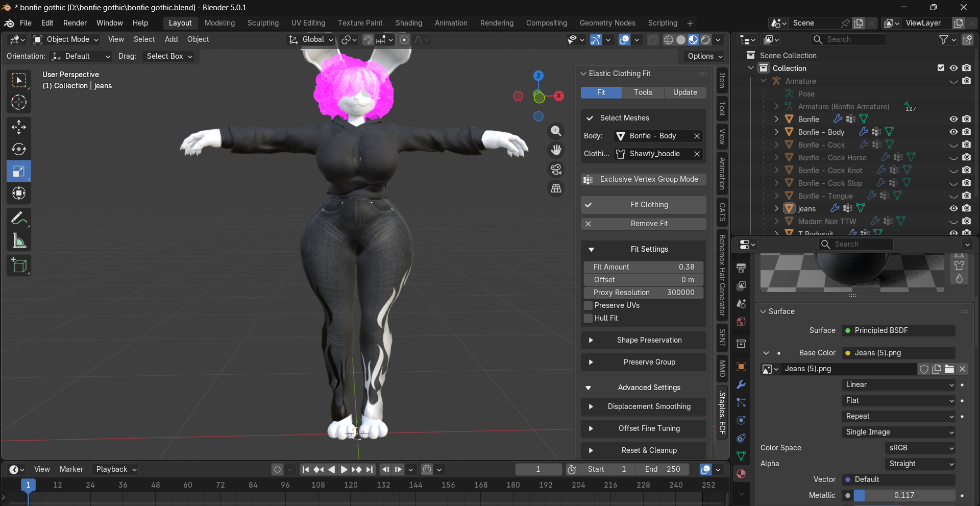980x506 pixels.
Task: Open the CATS sidebar tab
Action: pyautogui.click(x=722, y=212)
